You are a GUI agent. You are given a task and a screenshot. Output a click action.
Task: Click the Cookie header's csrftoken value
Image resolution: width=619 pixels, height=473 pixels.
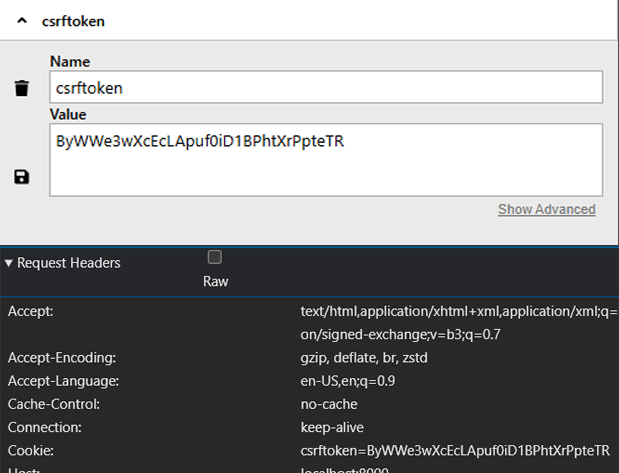455,450
